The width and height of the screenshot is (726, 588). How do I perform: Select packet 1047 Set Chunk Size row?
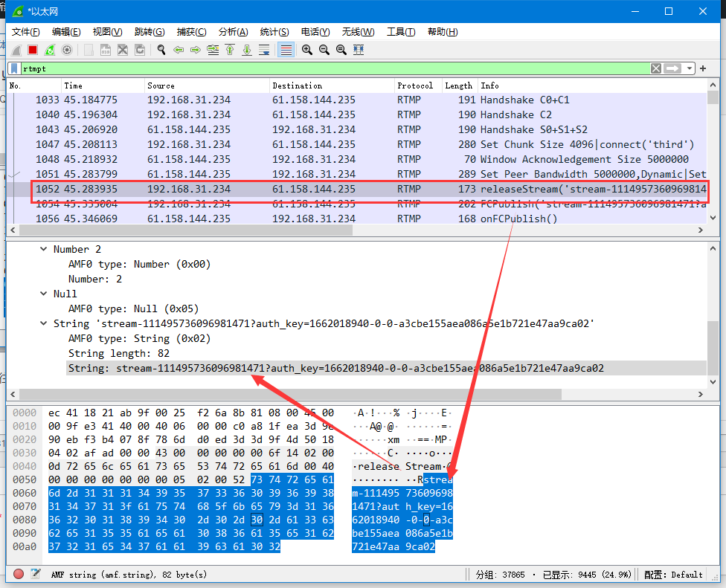coord(357,144)
